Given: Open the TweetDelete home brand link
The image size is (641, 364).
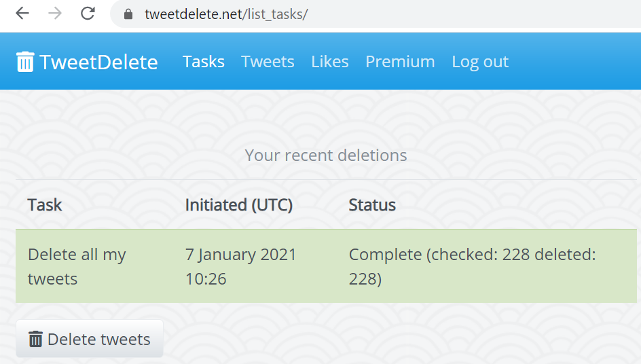Looking at the screenshot, I should (87, 62).
